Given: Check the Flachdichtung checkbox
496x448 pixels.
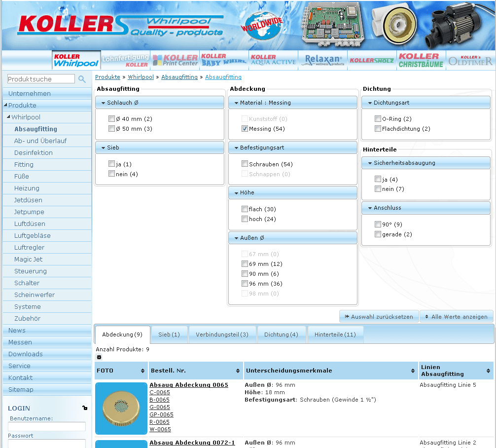Looking at the screenshot, I should pyautogui.click(x=378, y=129).
